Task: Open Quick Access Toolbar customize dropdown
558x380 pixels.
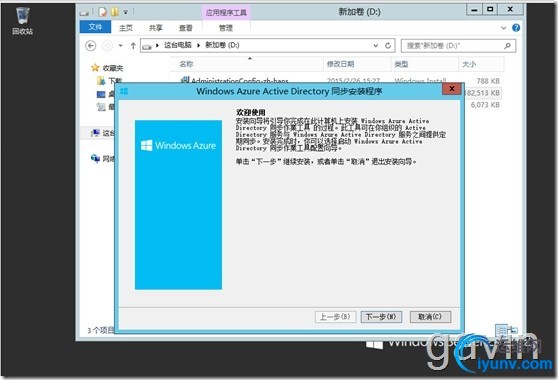Action: pos(126,12)
